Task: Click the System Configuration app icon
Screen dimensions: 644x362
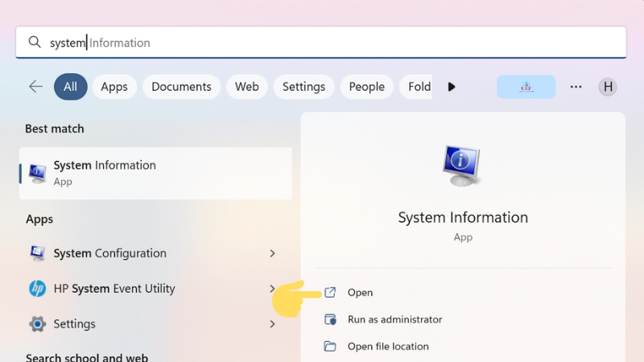Action: coord(37,253)
